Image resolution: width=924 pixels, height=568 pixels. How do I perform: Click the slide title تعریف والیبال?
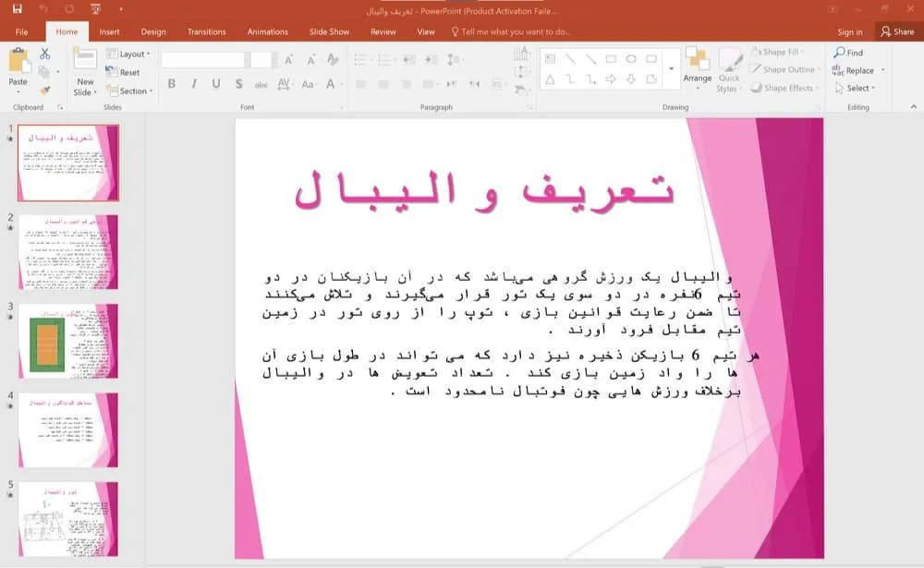(x=484, y=191)
